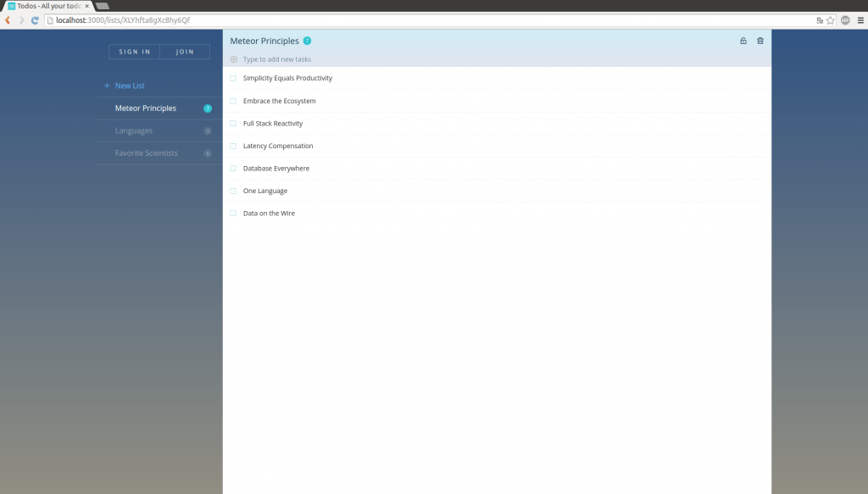Mark Embrace the Ecosystem as complete
The image size is (868, 494).
pyautogui.click(x=233, y=100)
